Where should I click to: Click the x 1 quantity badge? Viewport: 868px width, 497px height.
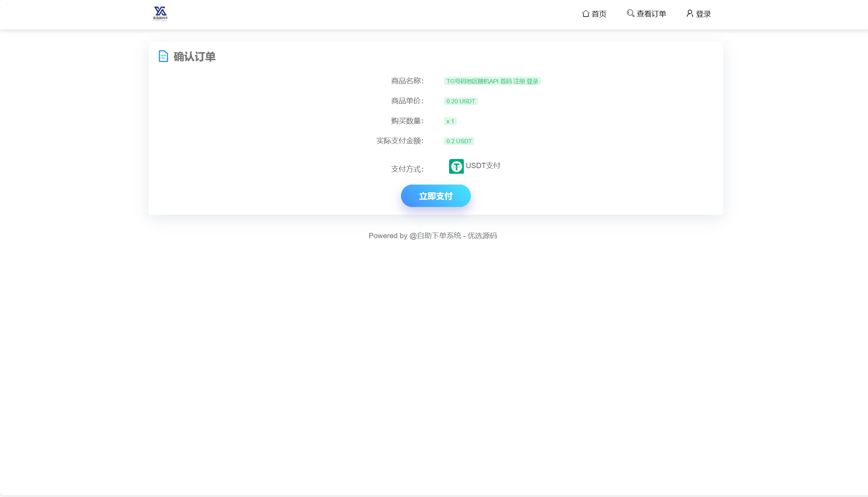point(450,121)
